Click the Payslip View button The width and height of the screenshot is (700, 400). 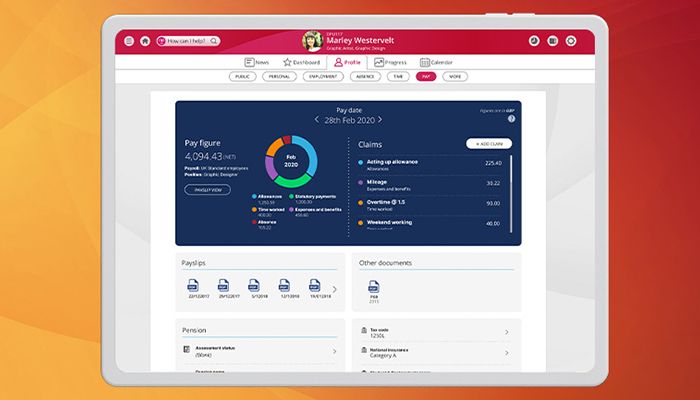208,190
